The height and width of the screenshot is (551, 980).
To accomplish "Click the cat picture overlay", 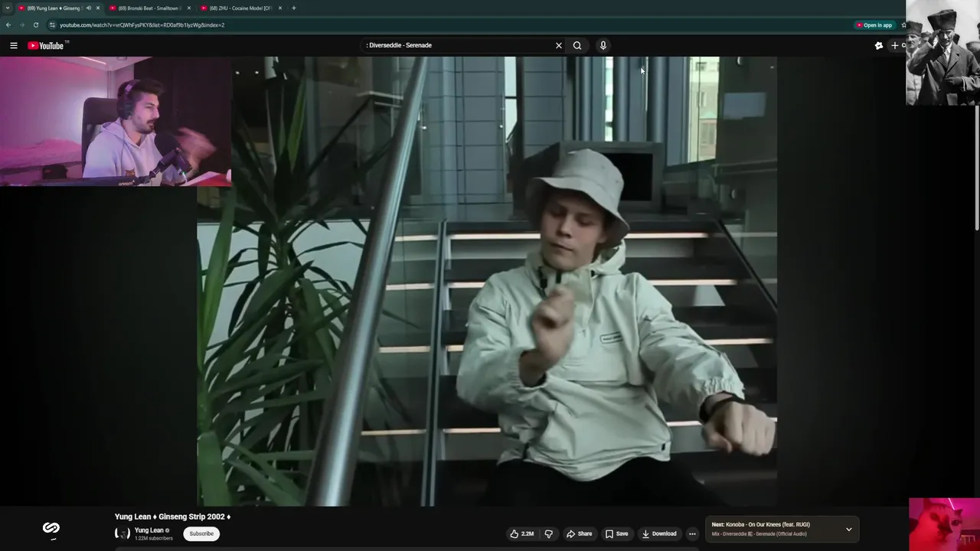I will pos(944,524).
